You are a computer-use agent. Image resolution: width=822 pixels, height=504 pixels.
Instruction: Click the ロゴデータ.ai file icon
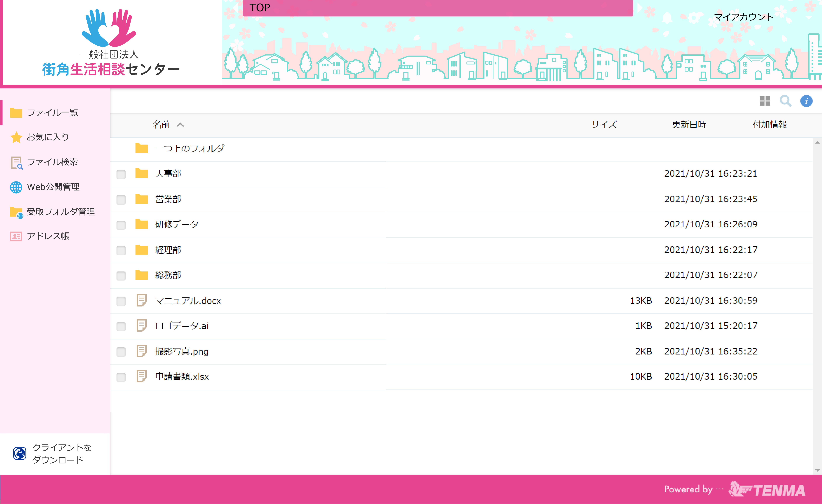click(x=141, y=326)
